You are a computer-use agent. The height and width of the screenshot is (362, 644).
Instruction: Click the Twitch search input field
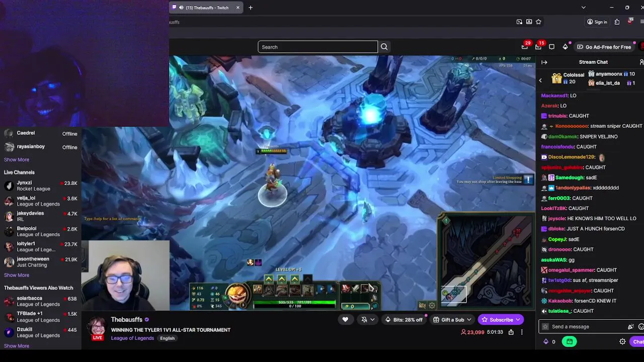point(318,47)
